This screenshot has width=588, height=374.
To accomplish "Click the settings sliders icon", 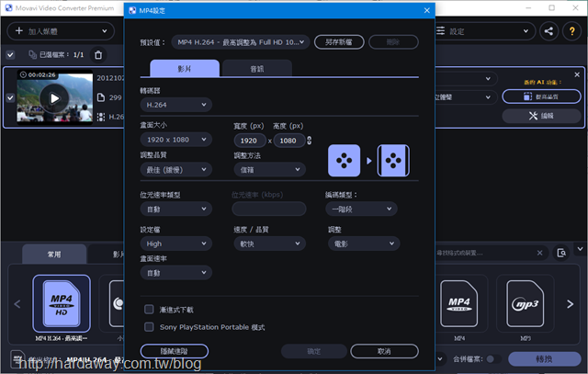I will pos(441,30).
